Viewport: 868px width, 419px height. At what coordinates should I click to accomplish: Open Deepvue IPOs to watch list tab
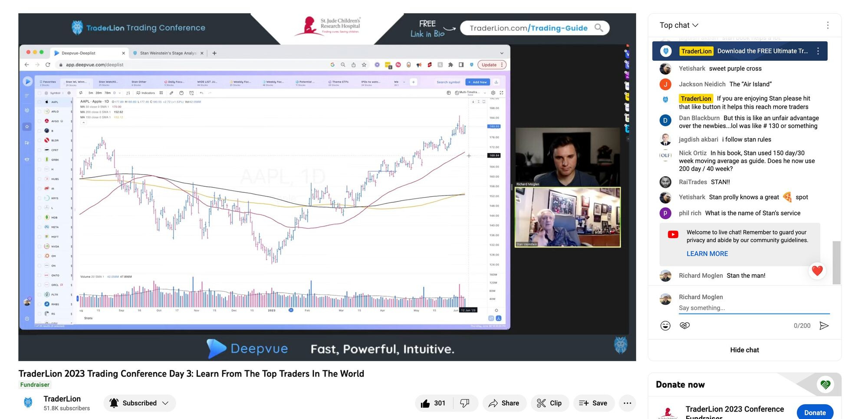[370, 82]
